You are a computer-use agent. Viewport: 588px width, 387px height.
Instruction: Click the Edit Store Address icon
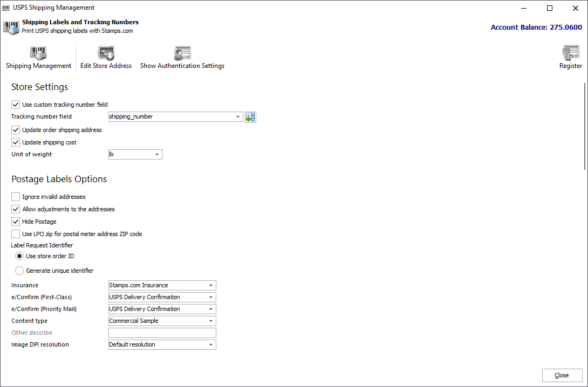tap(106, 57)
